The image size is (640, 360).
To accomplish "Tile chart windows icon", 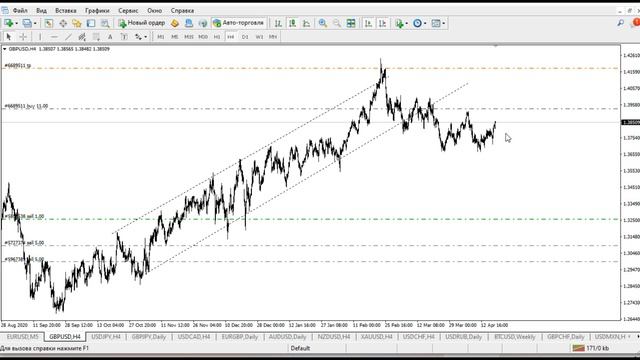I will [351, 23].
